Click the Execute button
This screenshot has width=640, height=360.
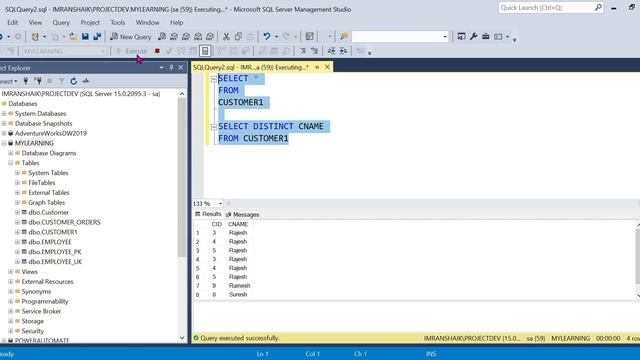pos(131,51)
